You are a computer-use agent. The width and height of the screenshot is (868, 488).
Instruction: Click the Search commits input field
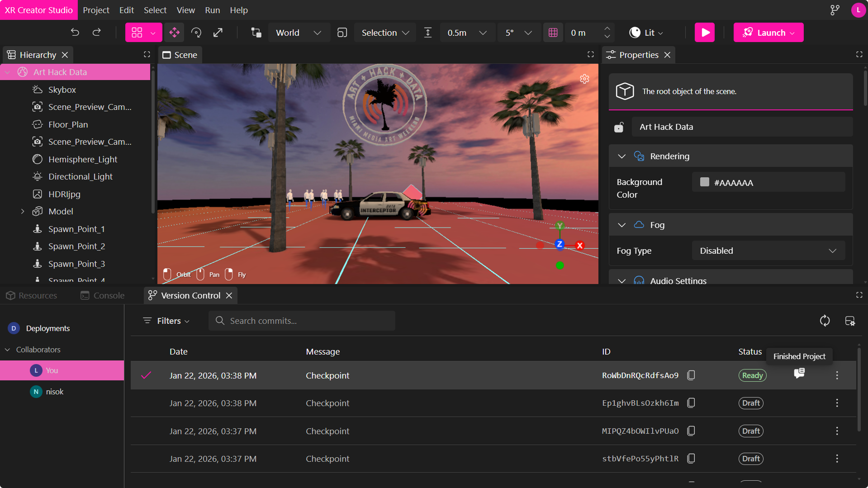pos(302,321)
